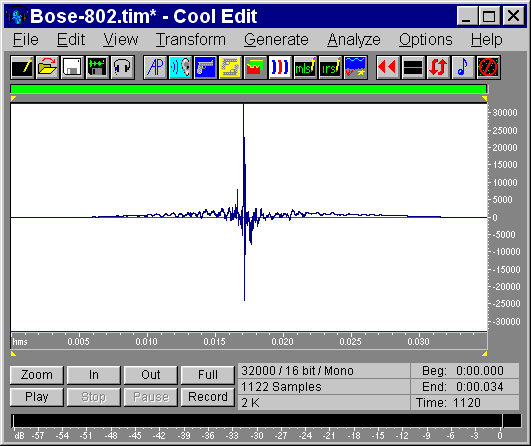The image size is (531, 446).
Task: Click the gun toolbar icon
Action: point(206,67)
